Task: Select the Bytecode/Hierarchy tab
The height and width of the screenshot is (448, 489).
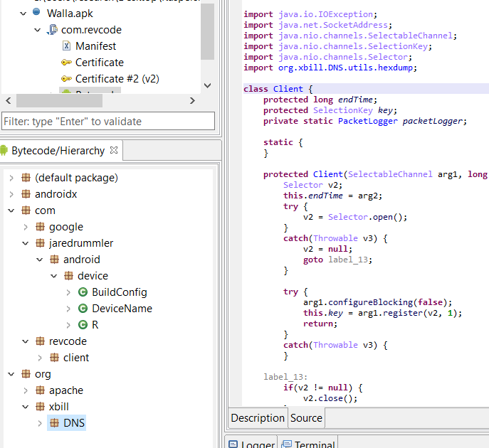Action: 58,151
